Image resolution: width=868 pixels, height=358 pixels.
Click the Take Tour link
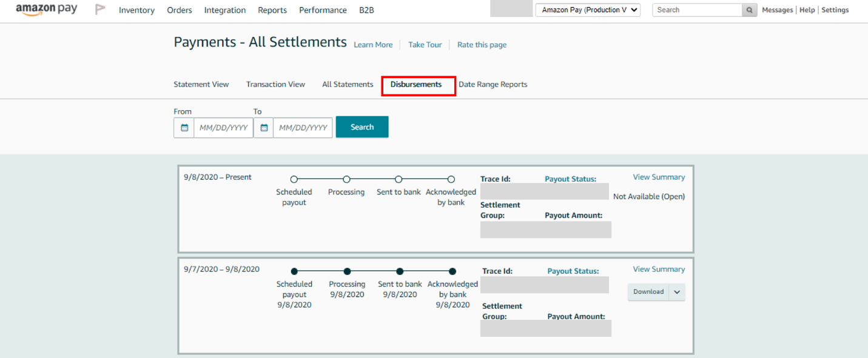point(425,45)
